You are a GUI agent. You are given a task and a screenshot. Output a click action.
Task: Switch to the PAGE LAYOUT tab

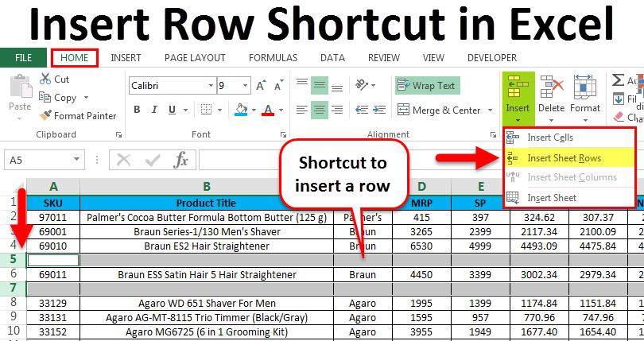tap(195, 57)
